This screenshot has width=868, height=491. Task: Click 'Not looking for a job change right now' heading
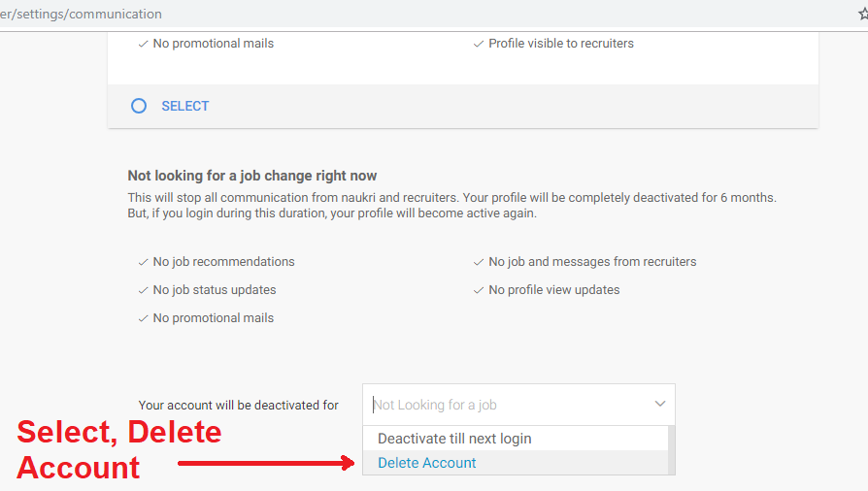tap(252, 176)
